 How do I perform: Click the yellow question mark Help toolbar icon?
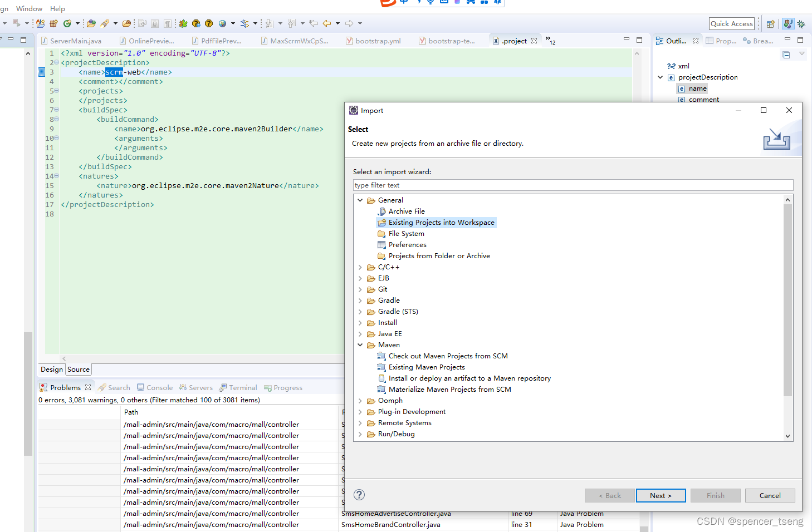pyautogui.click(x=209, y=23)
